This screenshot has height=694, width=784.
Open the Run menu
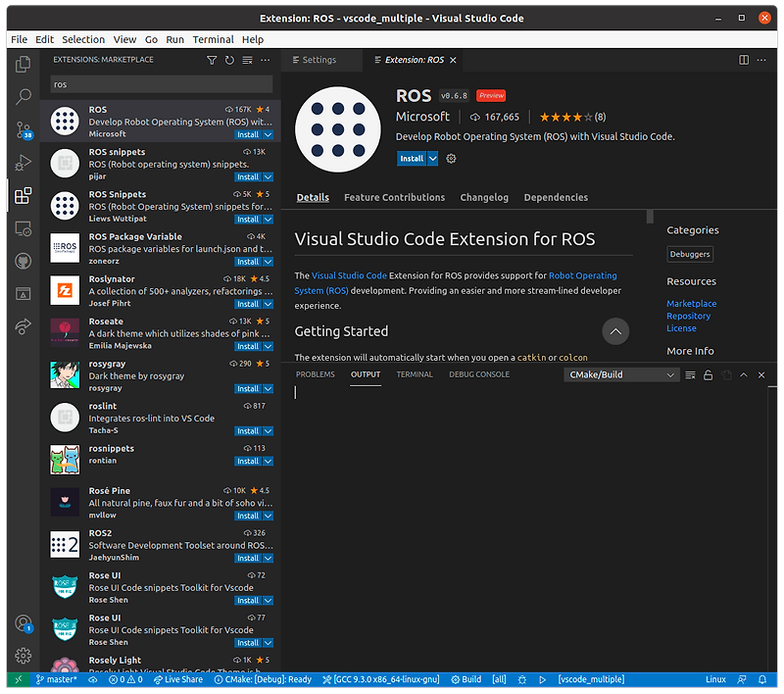pyautogui.click(x=174, y=39)
